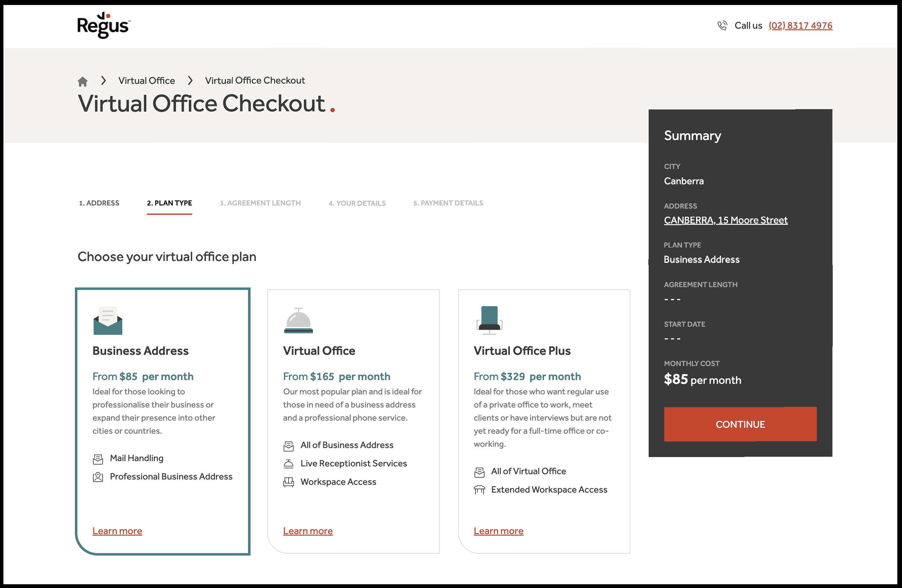The width and height of the screenshot is (902, 588).
Task: Click the 'From $329 per month' price
Action: pos(527,376)
